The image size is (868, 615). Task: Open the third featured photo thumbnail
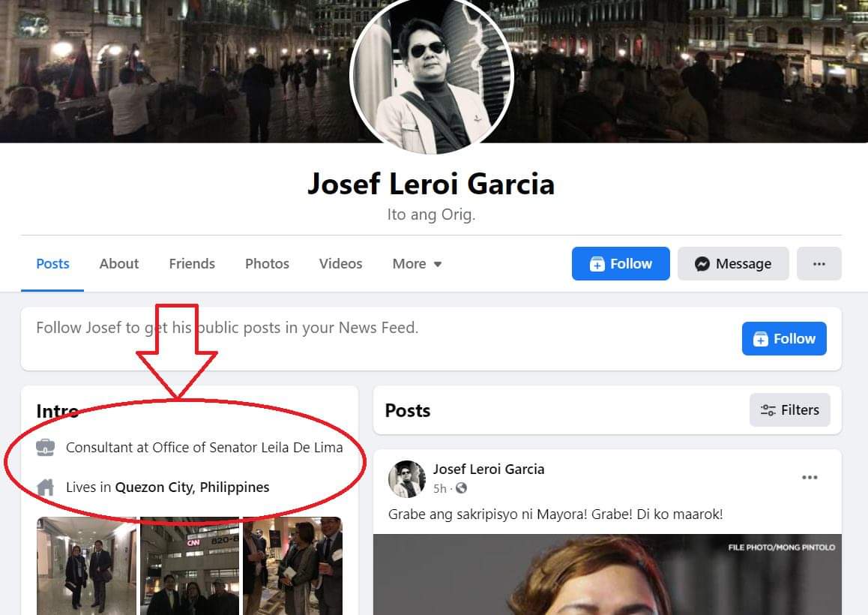(293, 565)
